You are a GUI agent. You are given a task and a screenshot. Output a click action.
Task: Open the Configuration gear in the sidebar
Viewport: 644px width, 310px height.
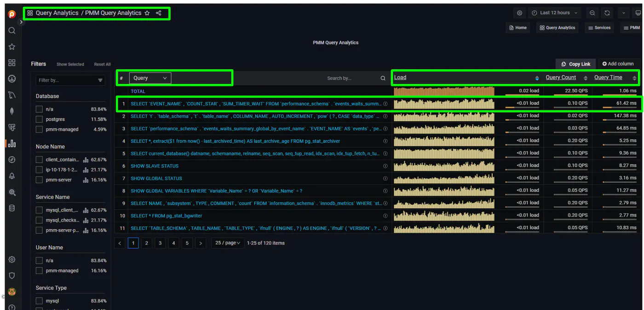(12, 259)
